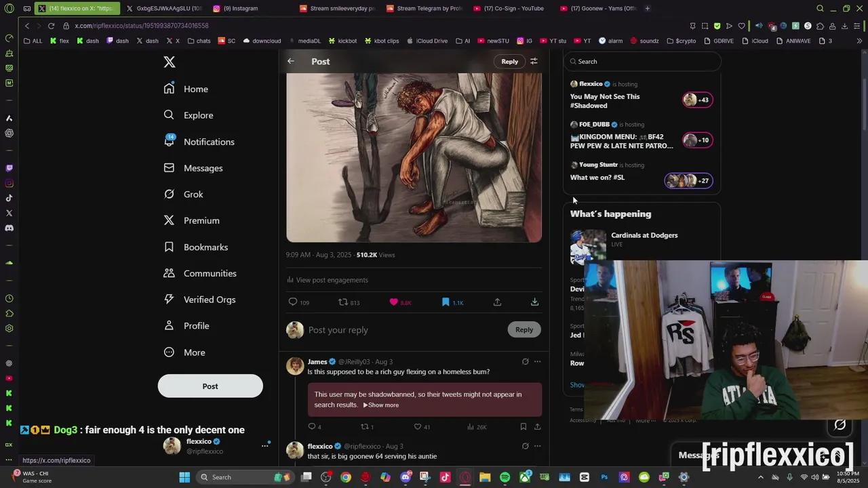Click the share post icon
Viewport: 868px width, 488px height.
[x=497, y=302]
